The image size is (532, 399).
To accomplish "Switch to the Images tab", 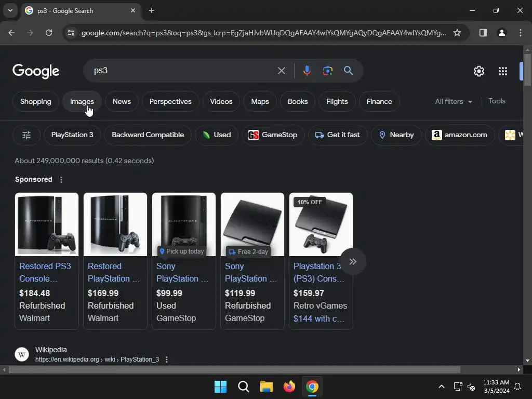I will (82, 101).
